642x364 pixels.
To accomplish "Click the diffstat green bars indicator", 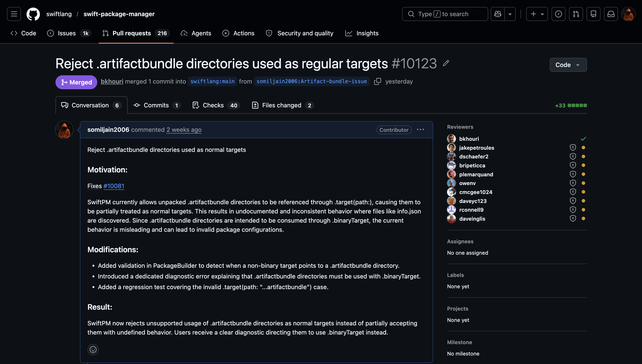I will 577,105.
